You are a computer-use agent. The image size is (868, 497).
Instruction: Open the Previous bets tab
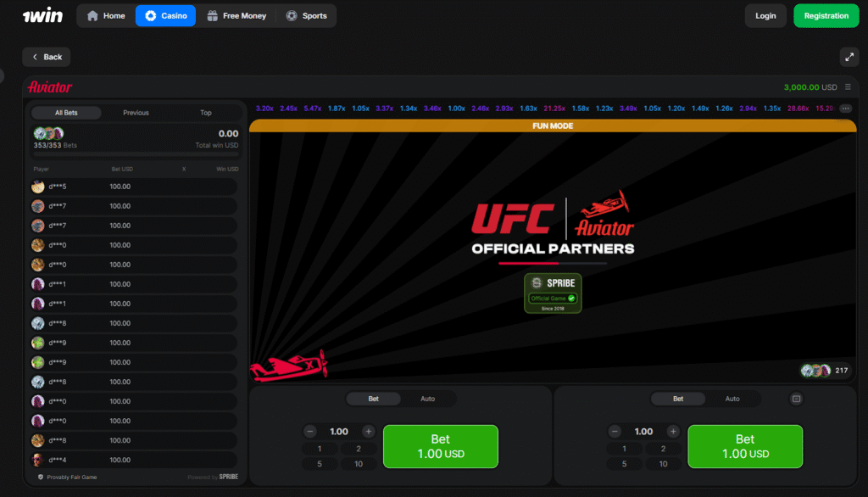click(136, 113)
